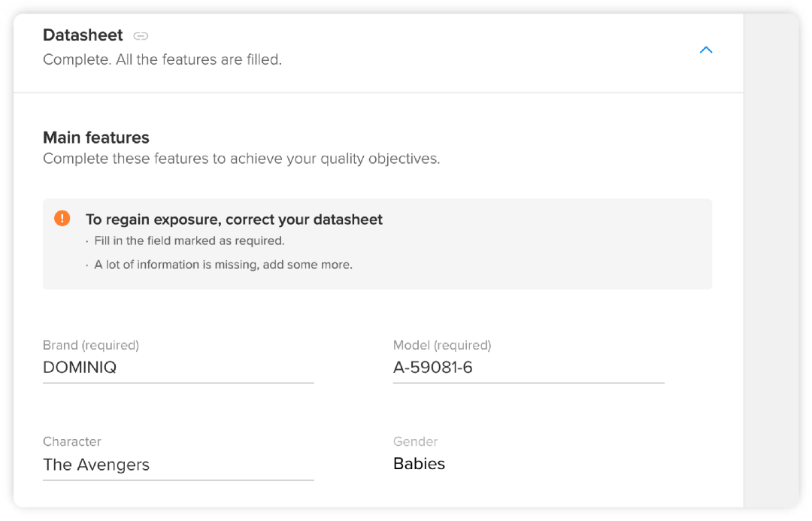This screenshot has height=521, width=812.
Task: Click the 'Model (required)' label
Action: (442, 345)
